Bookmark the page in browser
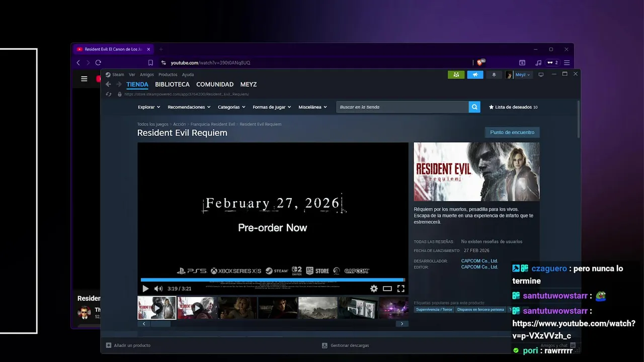The width and height of the screenshot is (644, 362). pyautogui.click(x=150, y=63)
